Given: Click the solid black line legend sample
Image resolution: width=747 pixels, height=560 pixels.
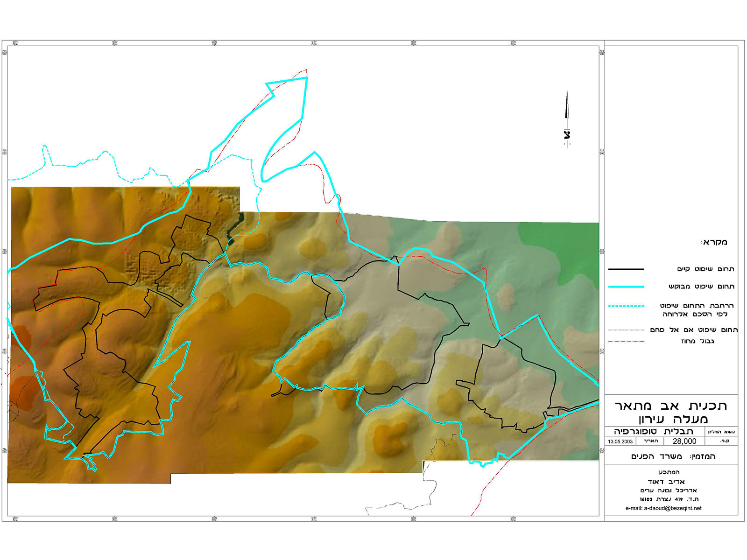Looking at the screenshot, I should click(x=626, y=269).
